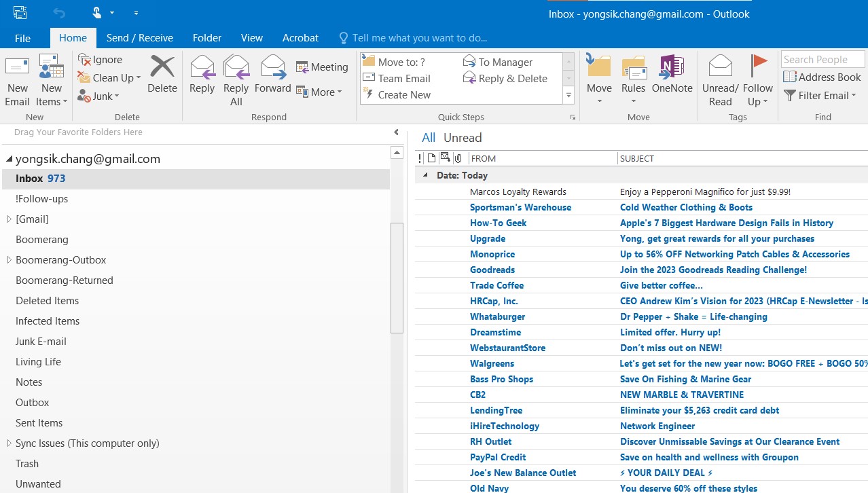Click inside the Search People field

click(x=821, y=58)
